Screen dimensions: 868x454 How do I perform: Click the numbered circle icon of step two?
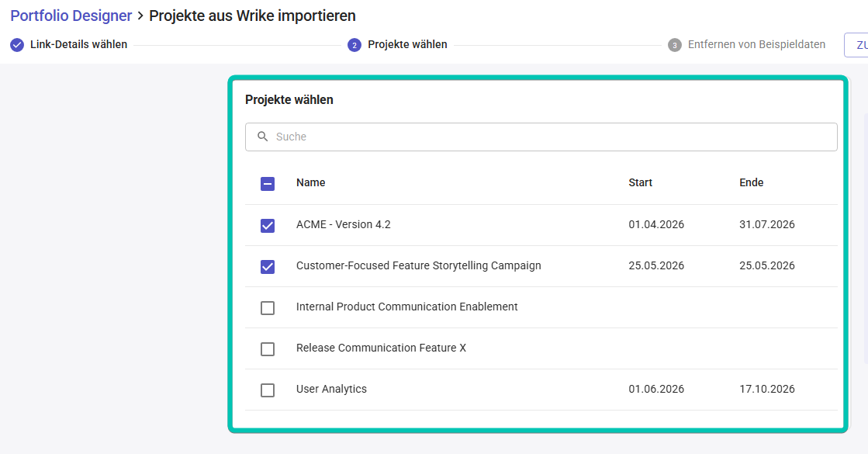[354, 44]
